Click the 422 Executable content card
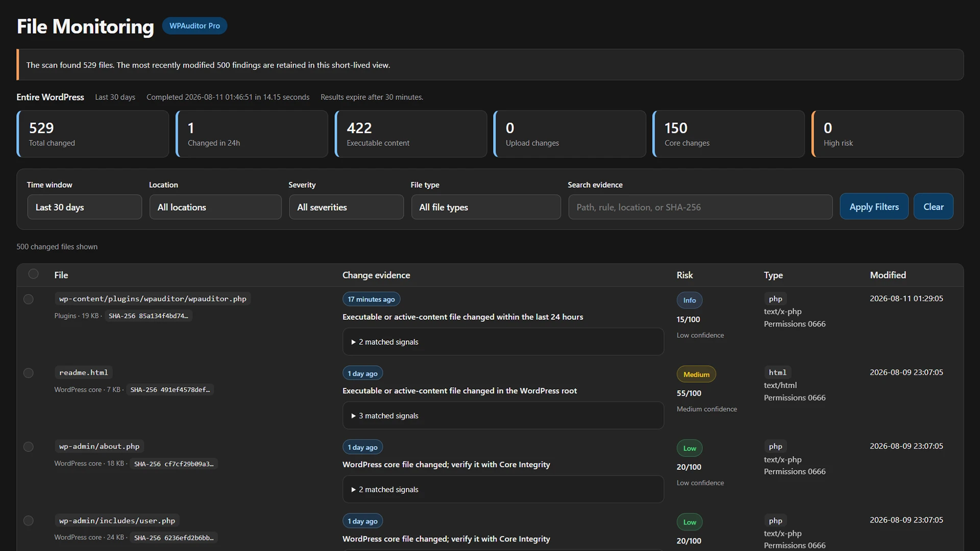The width and height of the screenshot is (980, 551). point(411,134)
